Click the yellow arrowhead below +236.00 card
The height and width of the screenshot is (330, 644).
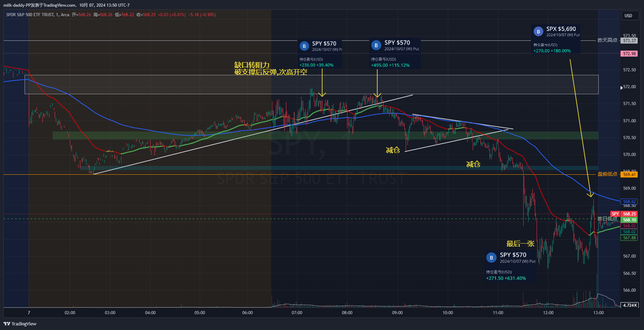click(322, 94)
